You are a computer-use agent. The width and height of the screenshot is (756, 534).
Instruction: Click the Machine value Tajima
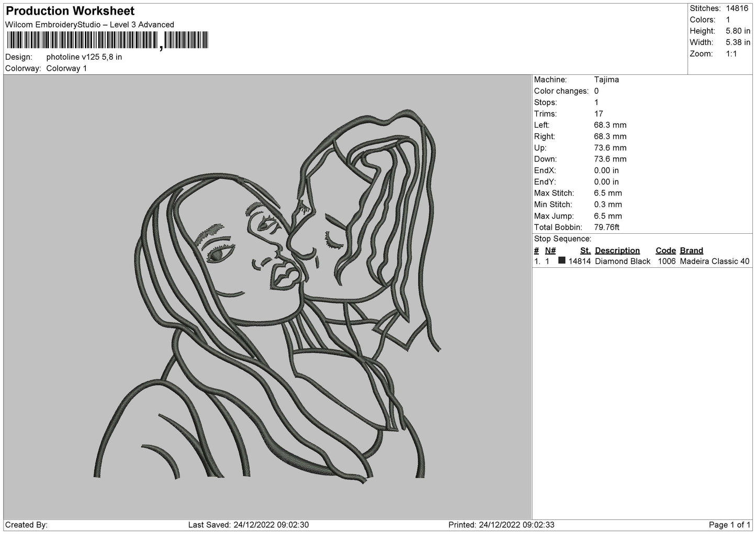(606, 79)
